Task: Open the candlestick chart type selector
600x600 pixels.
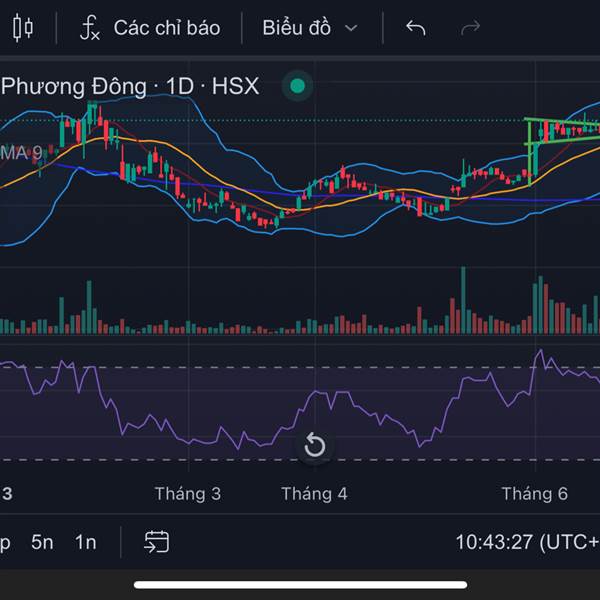Action: 23,28
